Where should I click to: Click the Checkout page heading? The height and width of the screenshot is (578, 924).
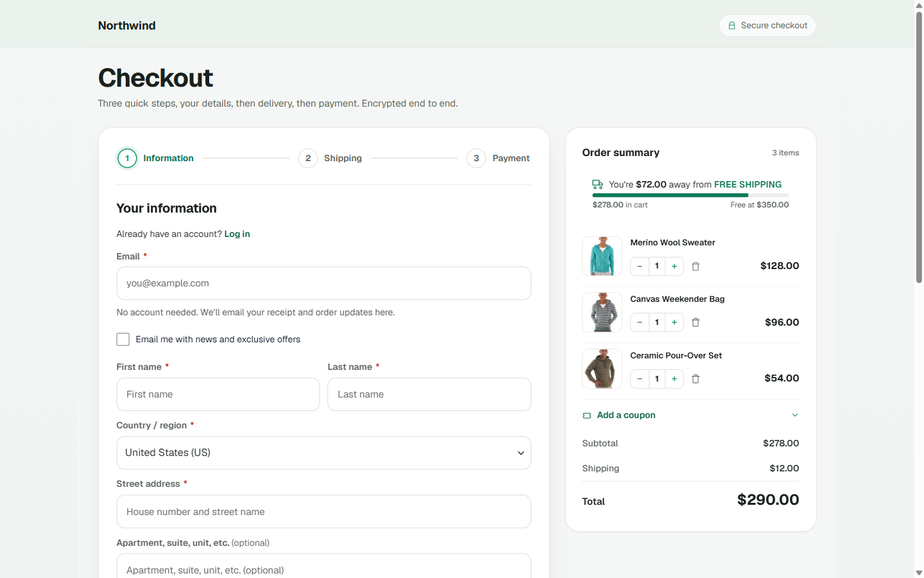click(155, 78)
